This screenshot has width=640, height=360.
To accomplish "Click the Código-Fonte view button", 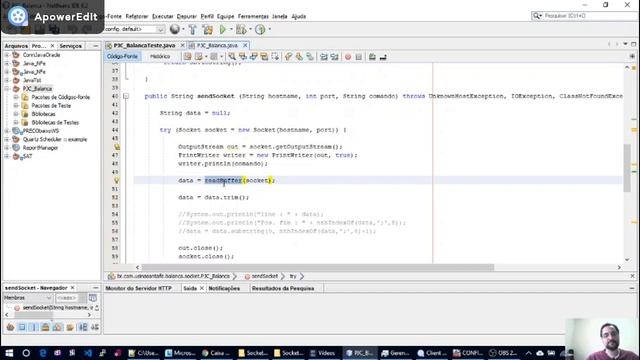I will click(122, 56).
